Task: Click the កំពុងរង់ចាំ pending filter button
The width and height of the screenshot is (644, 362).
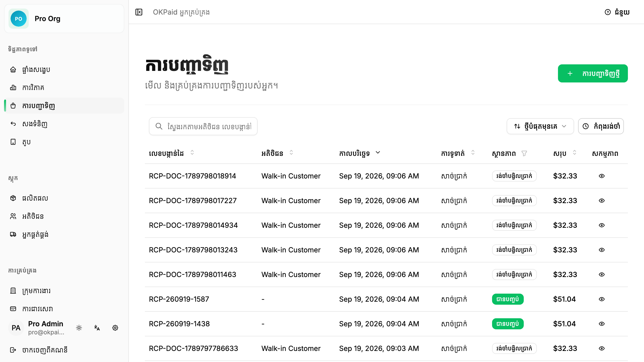Action: 601,126
